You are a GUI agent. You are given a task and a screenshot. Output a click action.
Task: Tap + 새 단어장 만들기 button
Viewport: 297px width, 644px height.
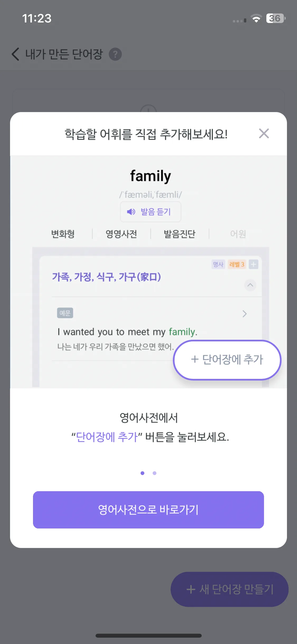tap(229, 589)
